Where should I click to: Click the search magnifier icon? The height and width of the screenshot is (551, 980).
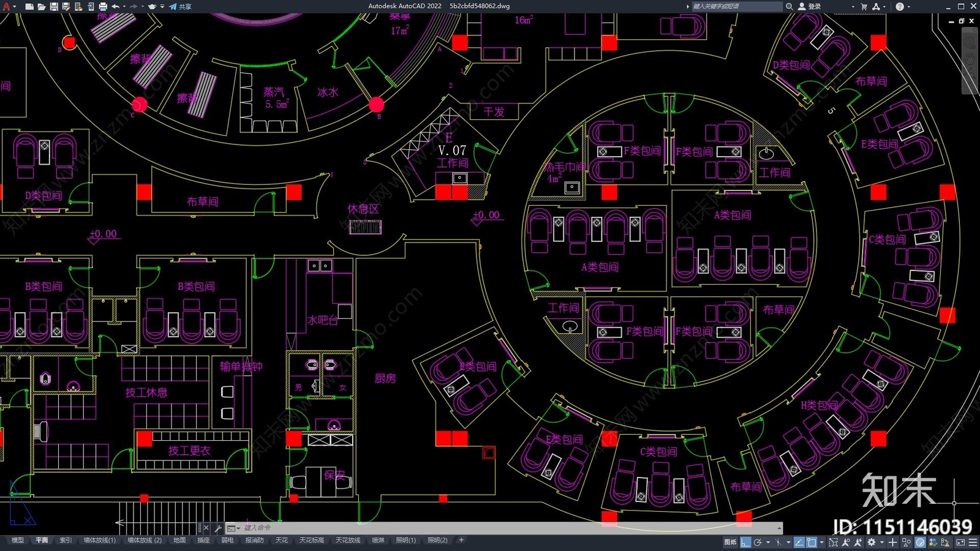pos(790,6)
